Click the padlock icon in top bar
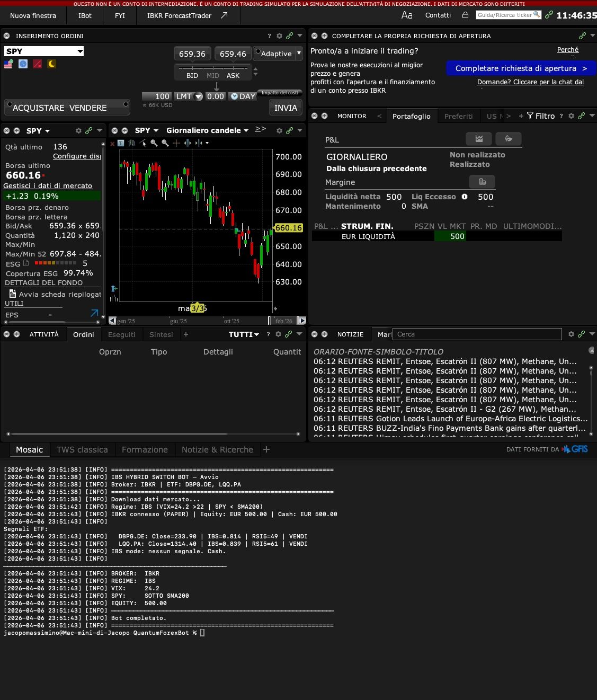The height and width of the screenshot is (700, 597). (465, 15)
